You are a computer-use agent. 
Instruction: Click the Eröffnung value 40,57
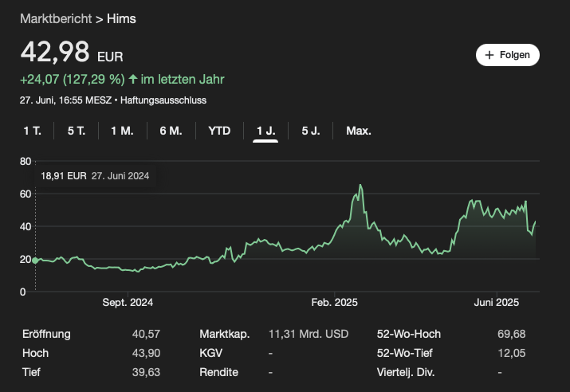(x=146, y=334)
